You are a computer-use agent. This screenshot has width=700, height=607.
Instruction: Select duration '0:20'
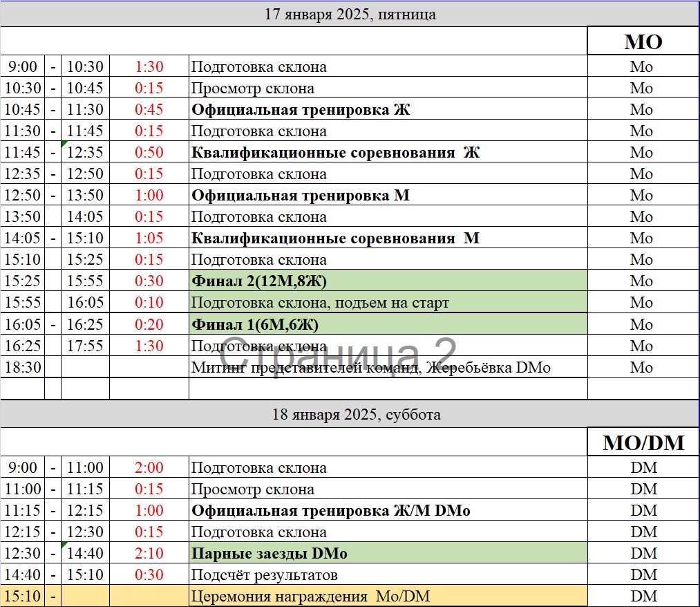tap(149, 324)
